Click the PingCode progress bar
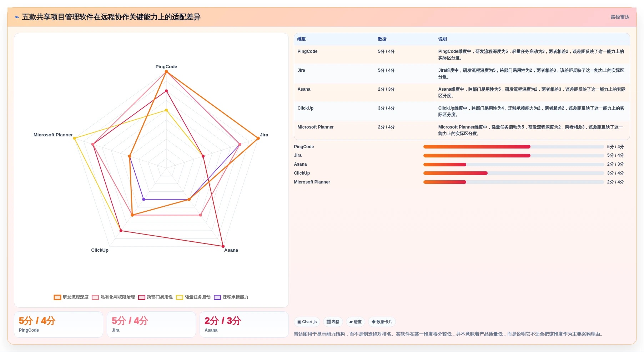This screenshot has height=352, width=644. click(x=514, y=147)
